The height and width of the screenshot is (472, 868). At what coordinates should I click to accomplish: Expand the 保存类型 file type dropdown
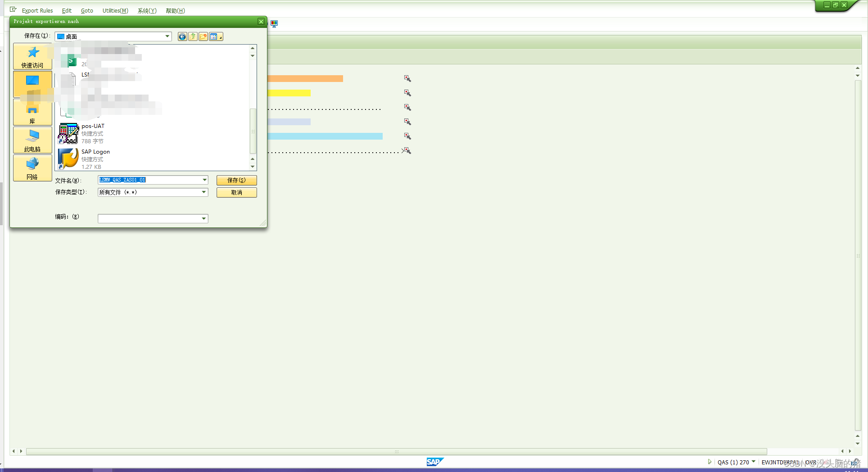tap(204, 192)
